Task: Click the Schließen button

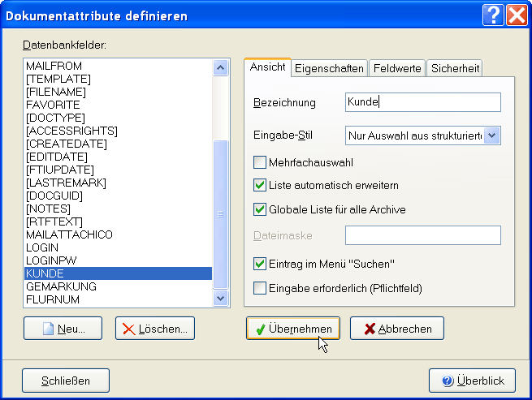Action: (66, 381)
